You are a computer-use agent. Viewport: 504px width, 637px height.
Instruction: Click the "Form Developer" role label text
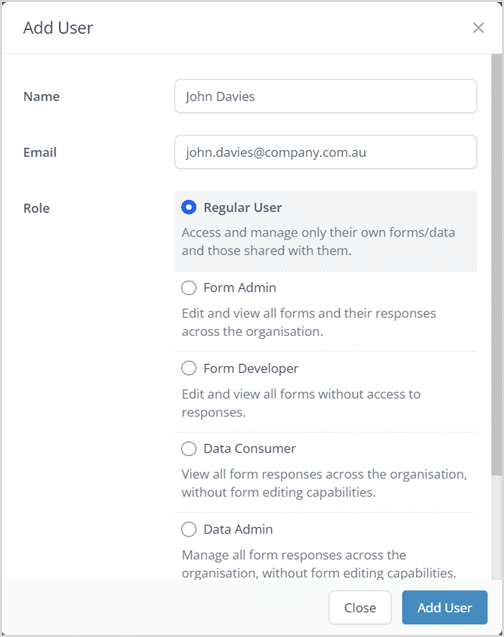[251, 368]
